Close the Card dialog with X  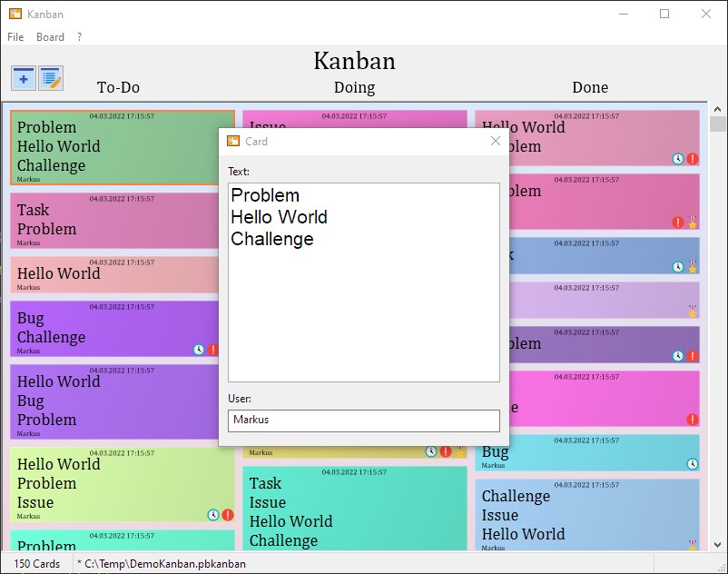[x=496, y=141]
